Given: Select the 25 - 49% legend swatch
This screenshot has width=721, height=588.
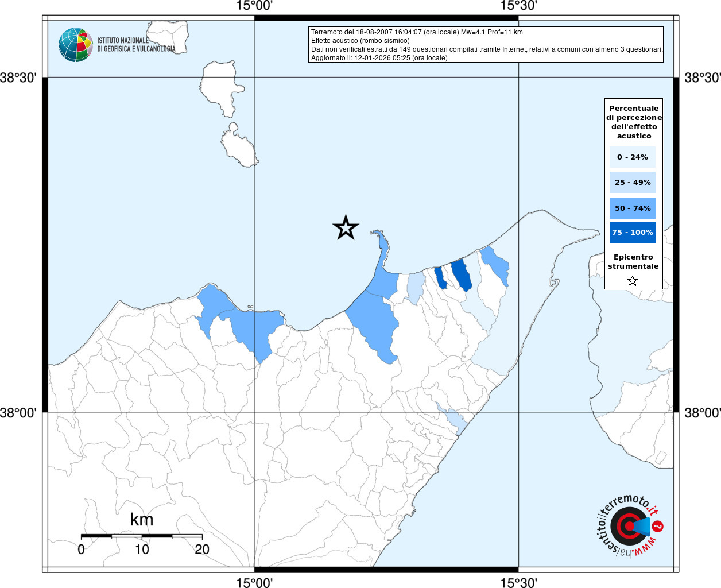Looking at the screenshot, I should 632,183.
